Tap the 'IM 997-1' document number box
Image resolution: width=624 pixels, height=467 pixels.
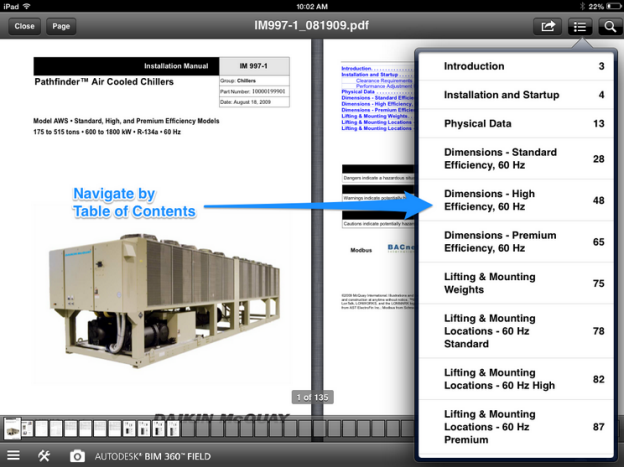(x=254, y=66)
